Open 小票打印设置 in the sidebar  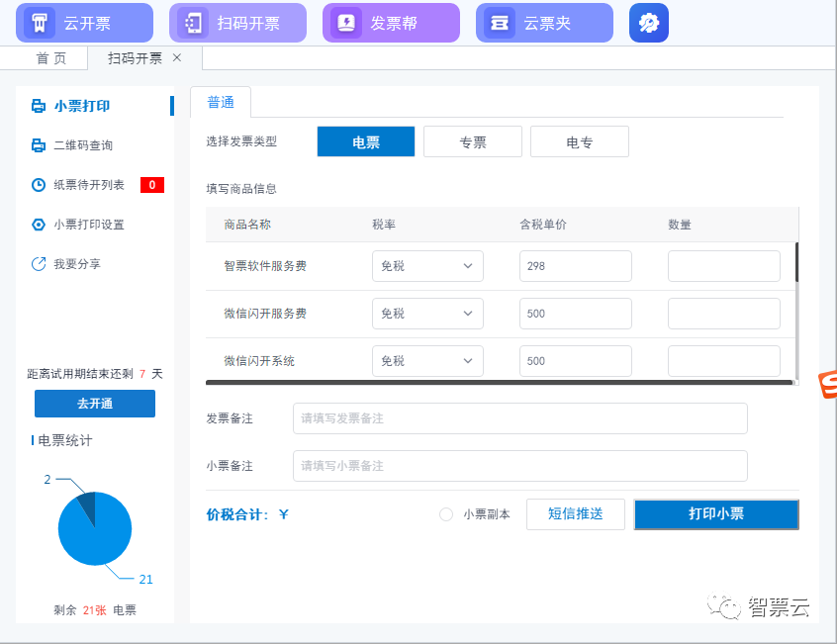(88, 225)
